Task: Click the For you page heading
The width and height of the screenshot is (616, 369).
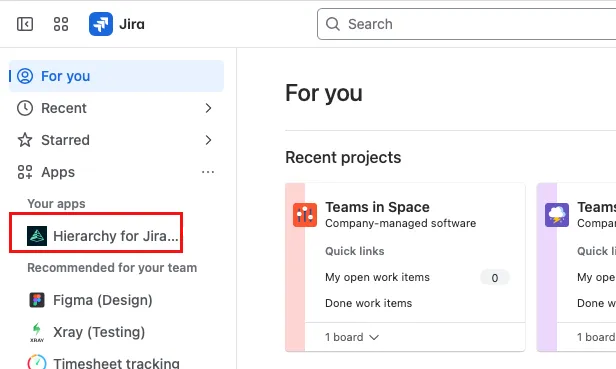Action: pyautogui.click(x=324, y=93)
